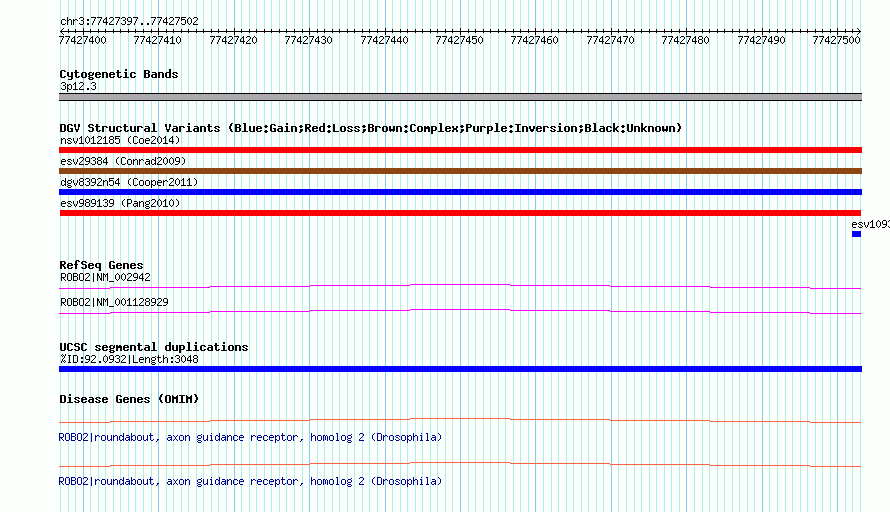Click ruler position 77427460
This screenshot has height=512, width=890.
pos(534,40)
